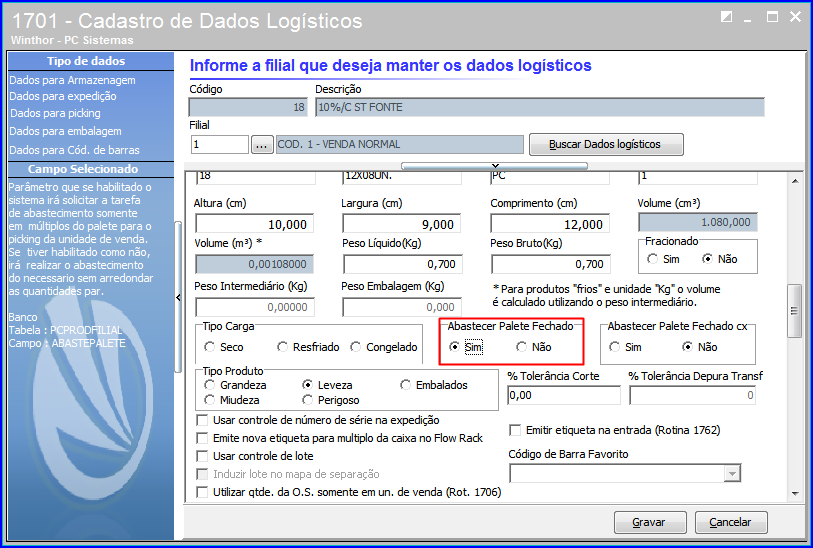The width and height of the screenshot is (813, 548).
Task: Click into the Filial code field
Action: 220,145
